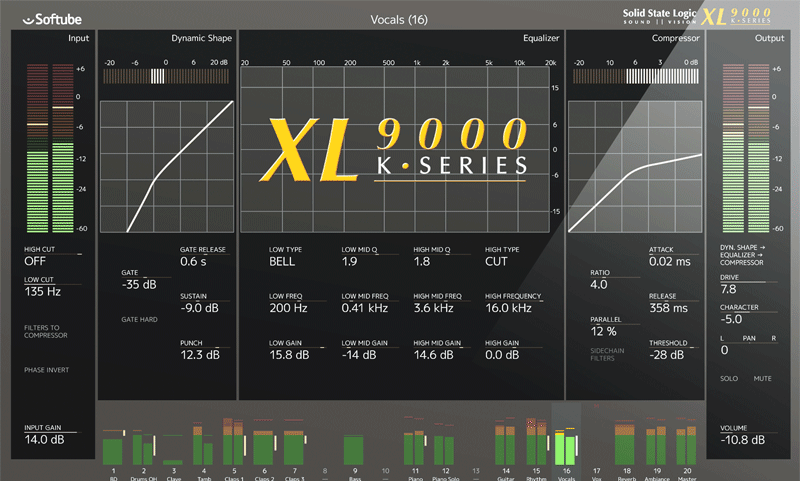This screenshot has width=800, height=481.
Task: Switch High Type from CUT
Action: click(x=496, y=262)
